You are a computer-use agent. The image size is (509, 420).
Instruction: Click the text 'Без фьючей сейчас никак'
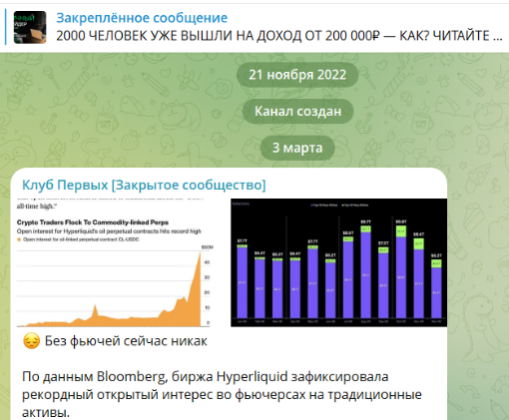point(126,341)
